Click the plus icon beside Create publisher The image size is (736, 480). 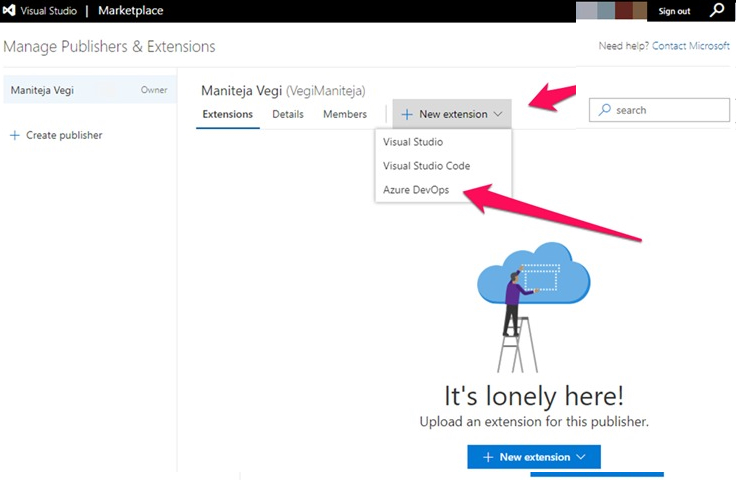tap(14, 135)
